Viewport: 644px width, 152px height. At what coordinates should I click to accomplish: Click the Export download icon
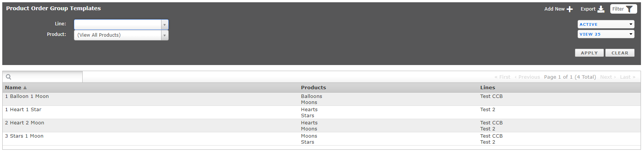pos(601,9)
